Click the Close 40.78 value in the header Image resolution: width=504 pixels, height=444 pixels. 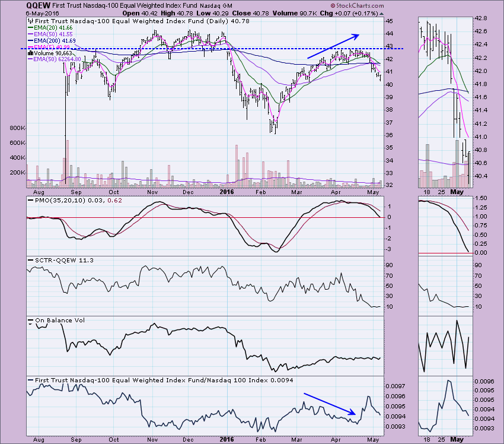250,14
